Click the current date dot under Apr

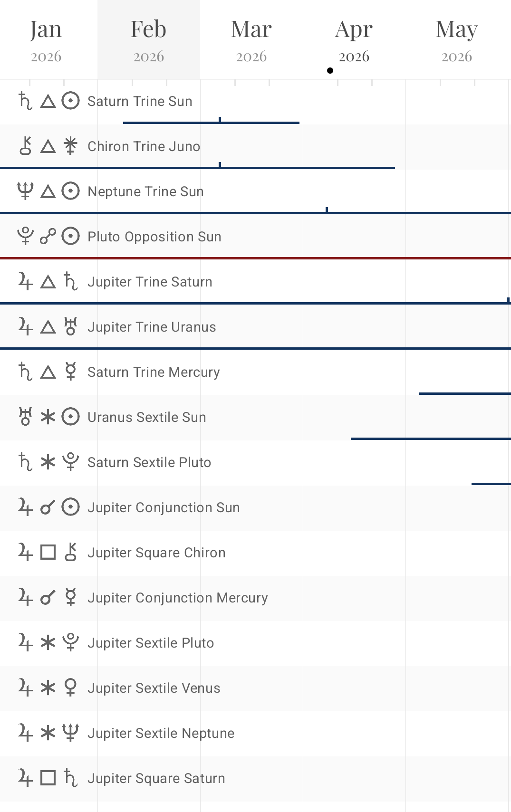330,71
